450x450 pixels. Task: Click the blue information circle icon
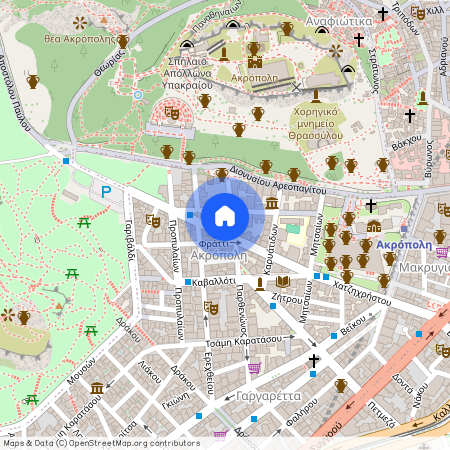point(138,95)
